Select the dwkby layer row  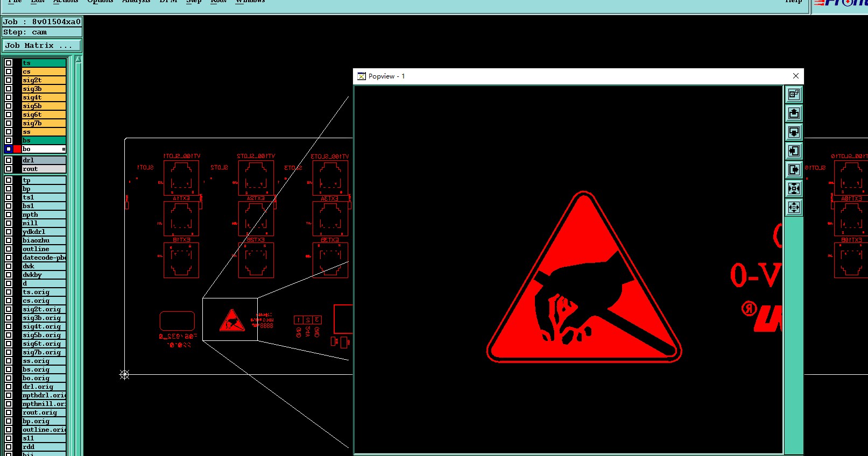(x=44, y=275)
